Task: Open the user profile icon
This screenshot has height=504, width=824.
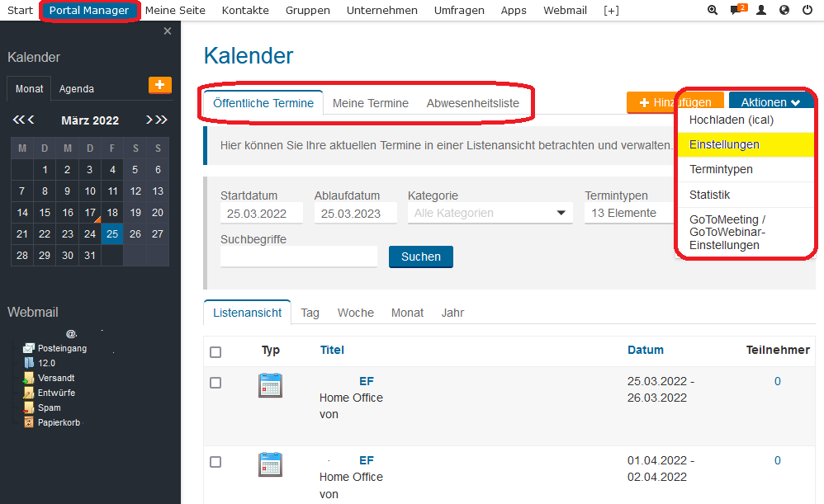Action: click(x=760, y=10)
